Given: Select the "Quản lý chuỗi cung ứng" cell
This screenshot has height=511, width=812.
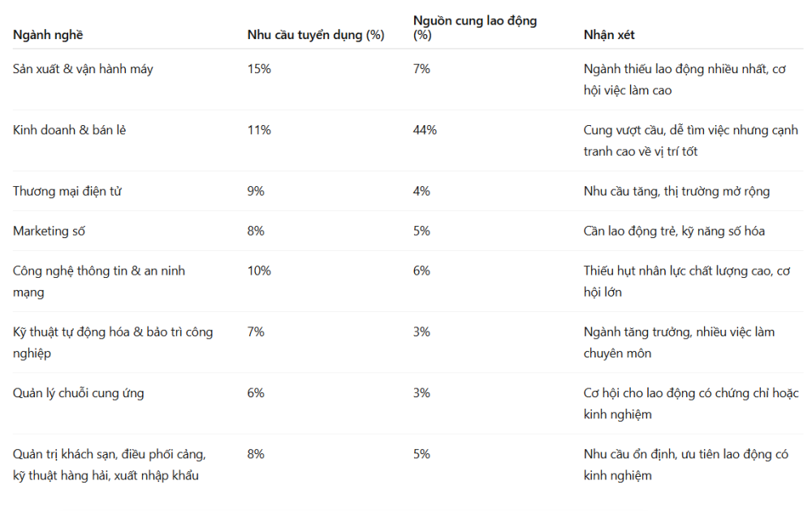Looking at the screenshot, I should coord(79,393).
